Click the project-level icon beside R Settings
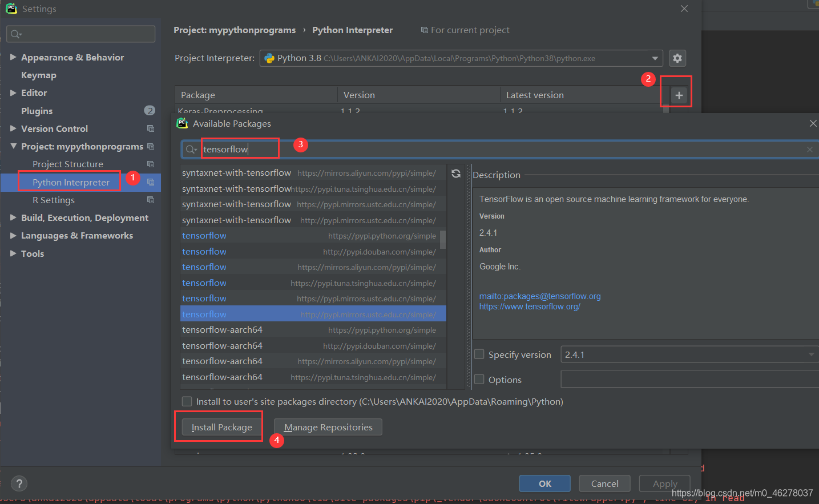Viewport: 819px width, 504px height. coord(151,200)
